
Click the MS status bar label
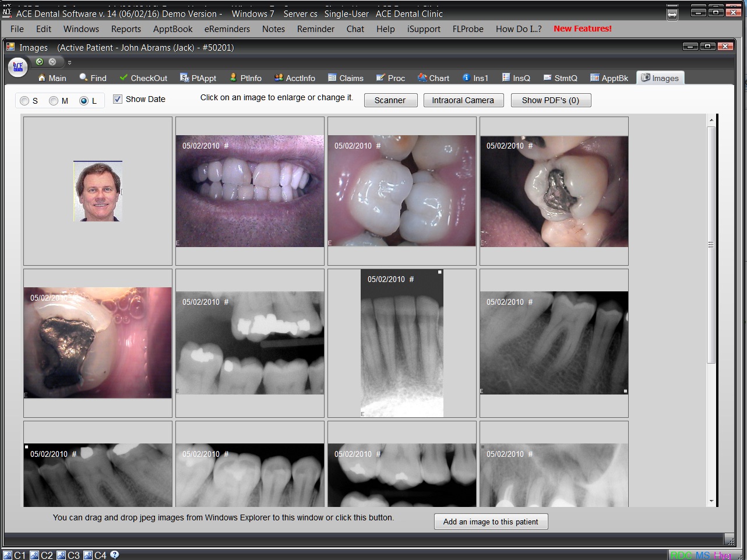(703, 555)
